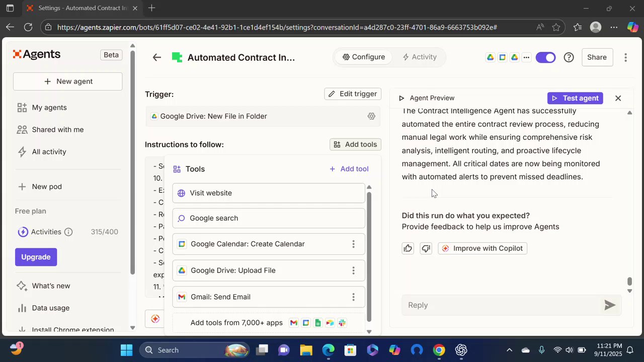
Task: Open the Windows Start menu
Action: pos(126,350)
